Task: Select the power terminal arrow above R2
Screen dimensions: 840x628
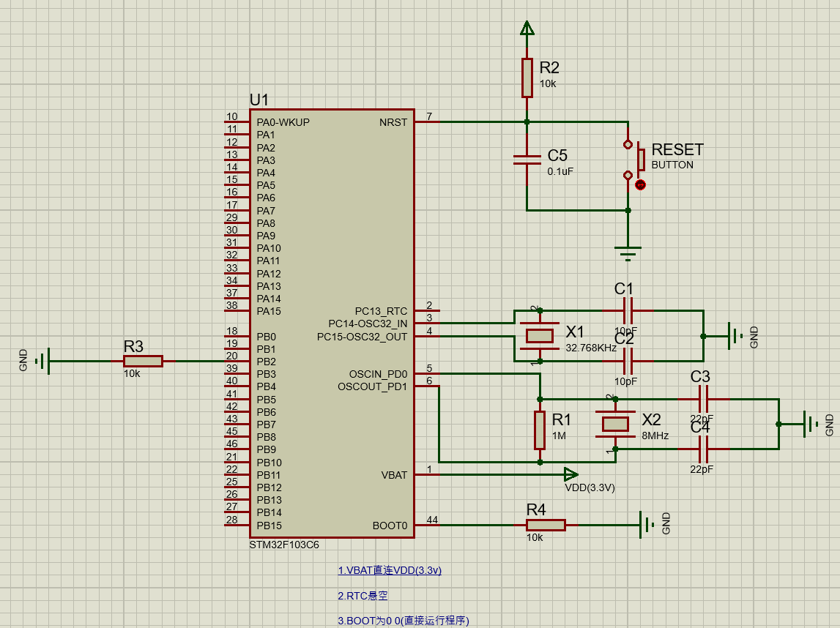Action: pyautogui.click(x=526, y=28)
